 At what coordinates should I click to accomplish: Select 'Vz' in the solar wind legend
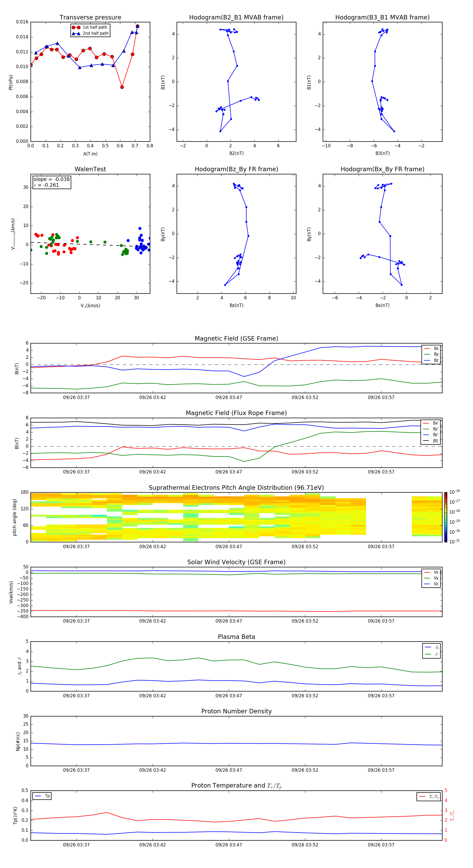pos(431,584)
